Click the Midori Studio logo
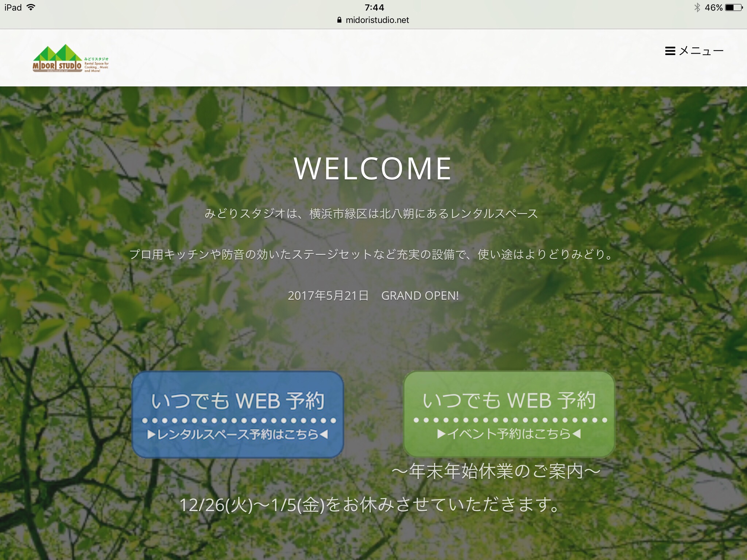Screen dimensions: 747x560 click(x=58, y=59)
